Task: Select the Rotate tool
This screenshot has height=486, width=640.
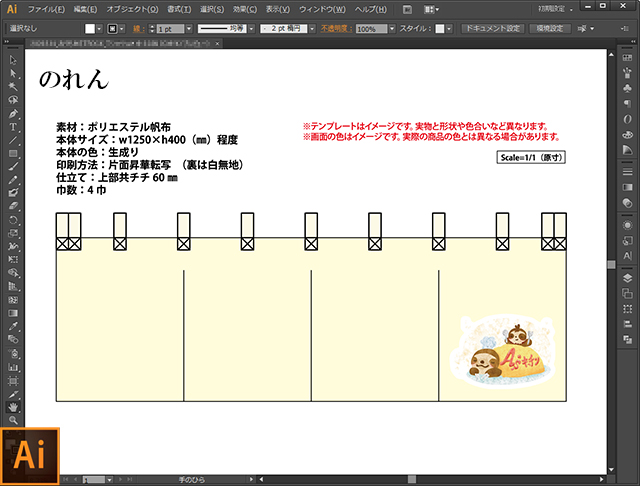Action: coord(13,220)
